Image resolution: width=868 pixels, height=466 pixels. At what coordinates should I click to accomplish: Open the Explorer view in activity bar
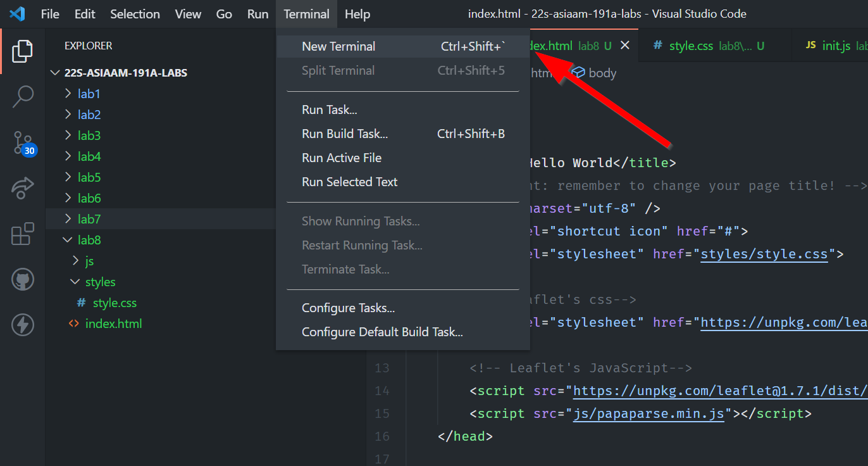[x=22, y=51]
